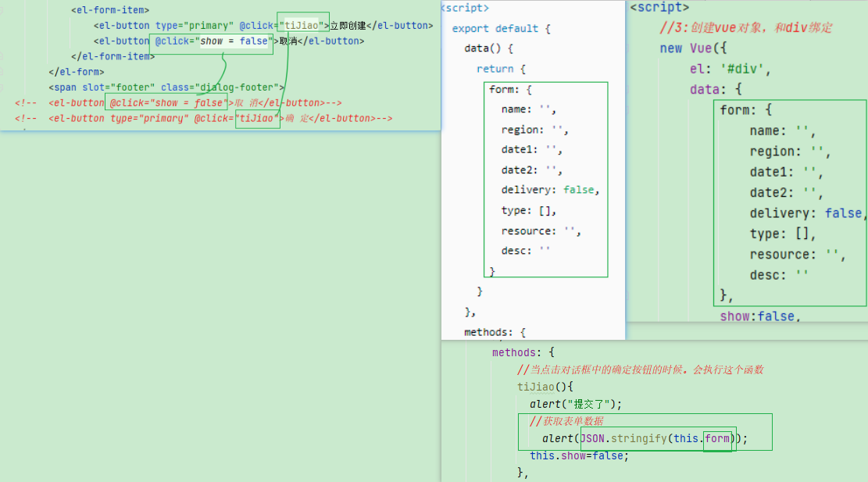Collapse the data() function fold marker
This screenshot has width=868, height=482.
coord(447,48)
